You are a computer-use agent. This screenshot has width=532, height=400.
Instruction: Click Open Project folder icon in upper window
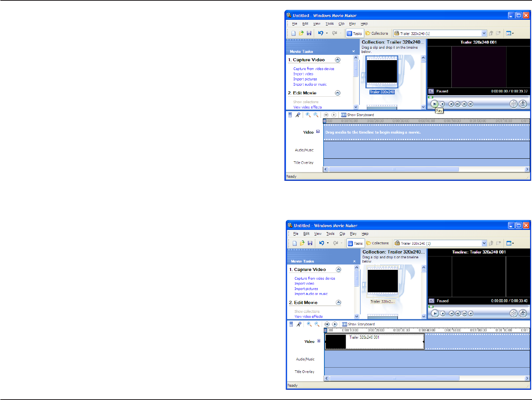301,33
